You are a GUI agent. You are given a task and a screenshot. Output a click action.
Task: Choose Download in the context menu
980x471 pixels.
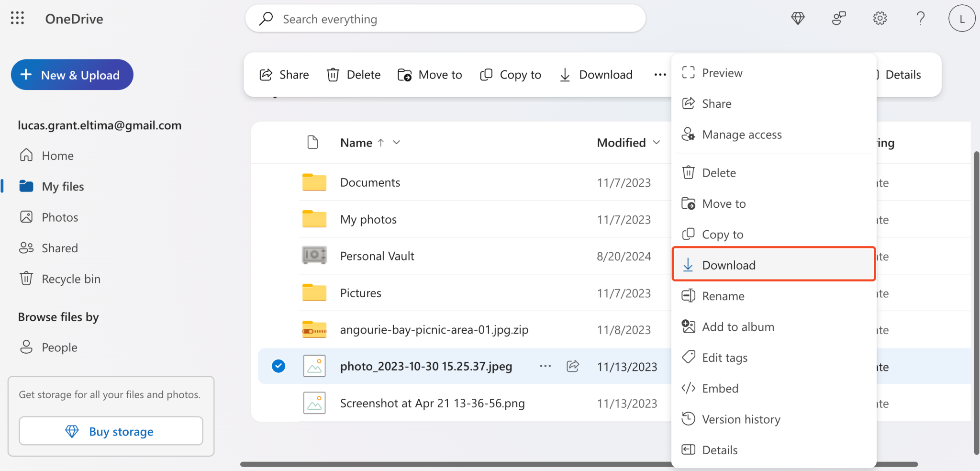point(774,265)
